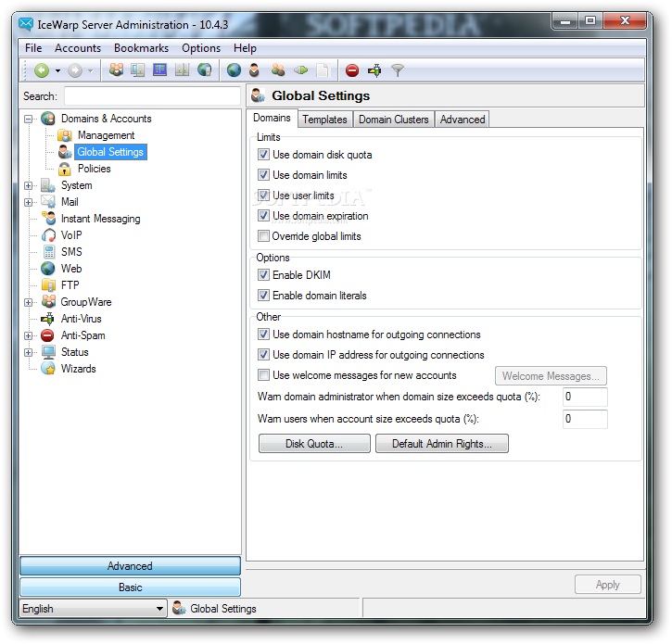Click the Disk Quota... button
The image size is (672, 644).
(x=314, y=444)
